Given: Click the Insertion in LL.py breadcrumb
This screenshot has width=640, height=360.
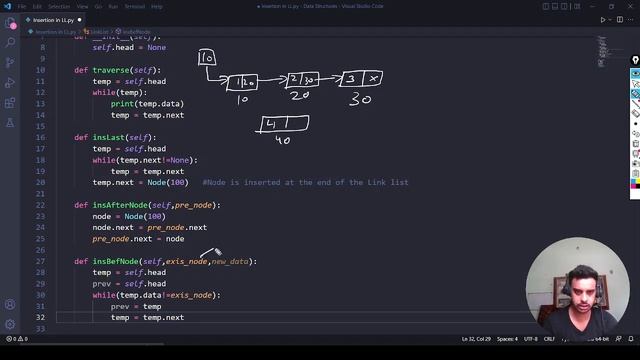Looking at the screenshot, I should pyautogui.click(x=55, y=31).
